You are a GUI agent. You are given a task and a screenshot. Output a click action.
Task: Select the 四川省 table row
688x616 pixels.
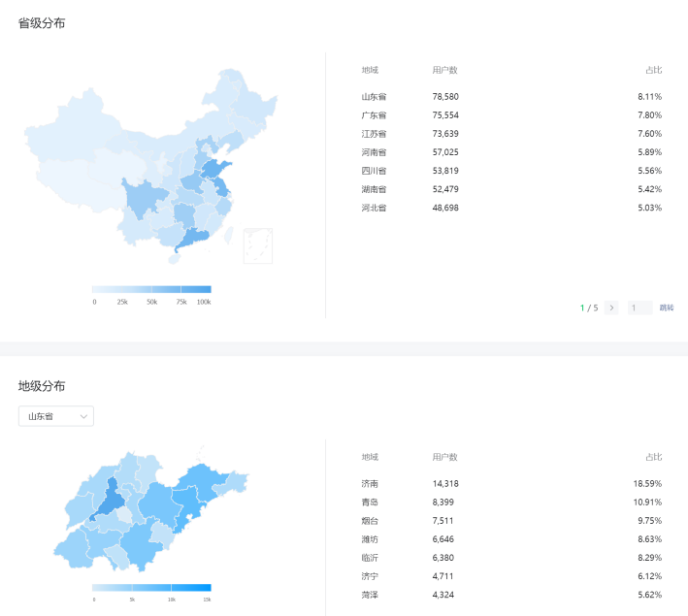click(x=511, y=171)
